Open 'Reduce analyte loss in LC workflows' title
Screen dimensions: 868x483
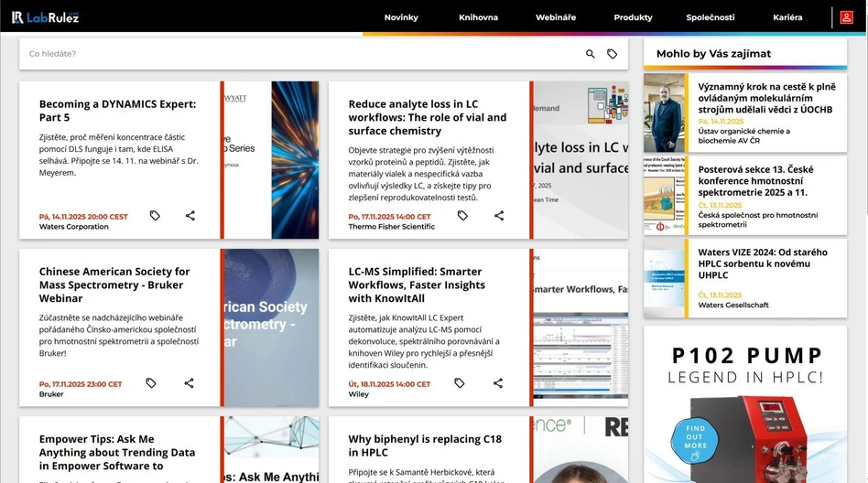point(428,117)
